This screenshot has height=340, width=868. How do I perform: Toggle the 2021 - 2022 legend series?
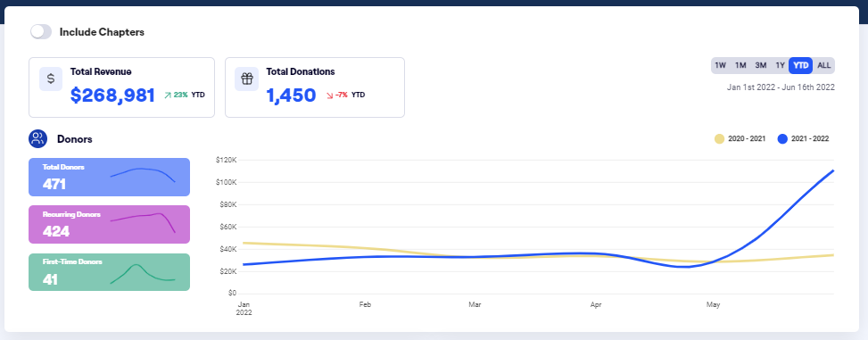click(803, 139)
